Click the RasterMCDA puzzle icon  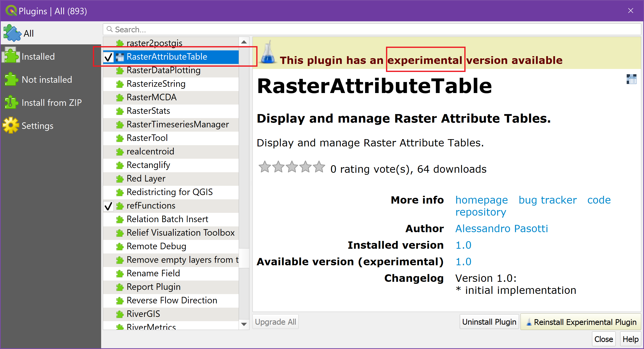(x=120, y=98)
